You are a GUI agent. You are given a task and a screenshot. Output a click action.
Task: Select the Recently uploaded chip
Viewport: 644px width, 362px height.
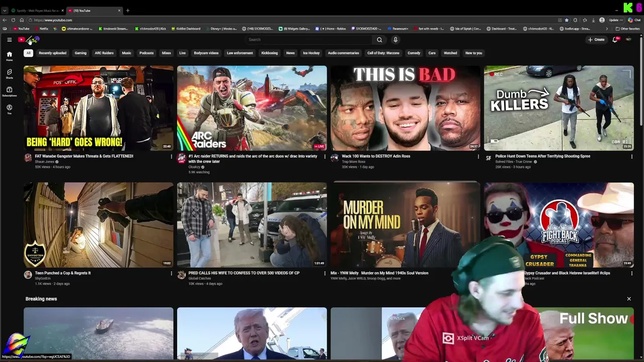(52, 53)
